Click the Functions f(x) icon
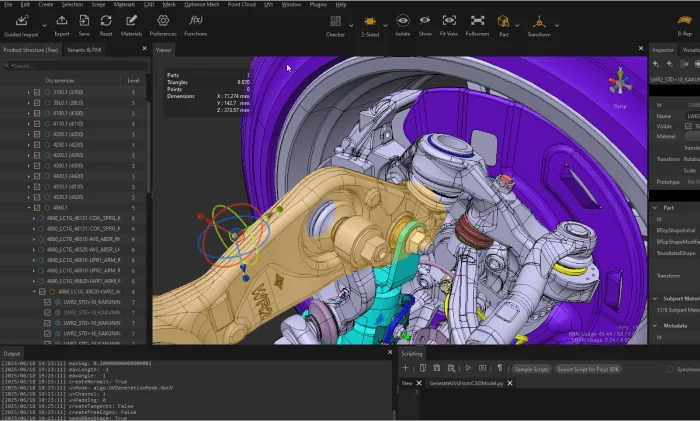 [x=196, y=20]
